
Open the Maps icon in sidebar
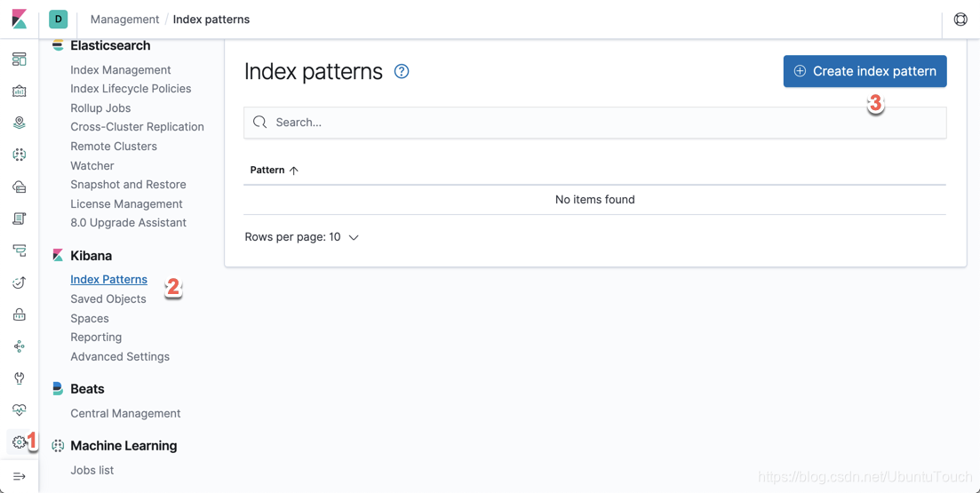click(20, 123)
